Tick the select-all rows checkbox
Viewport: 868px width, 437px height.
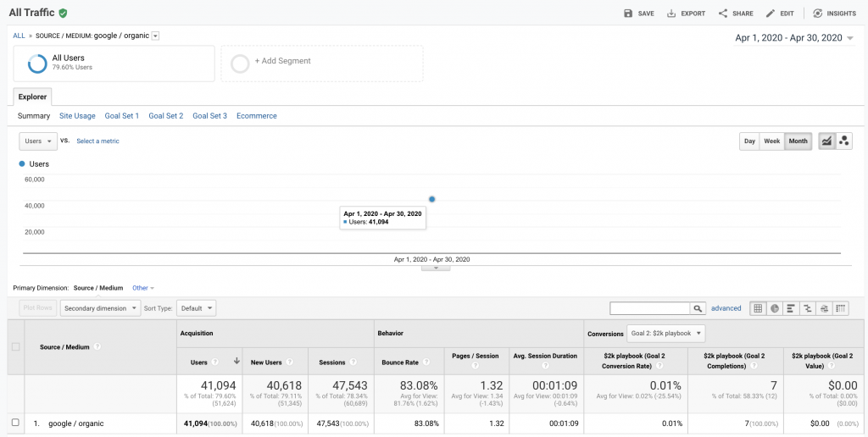[x=15, y=347]
